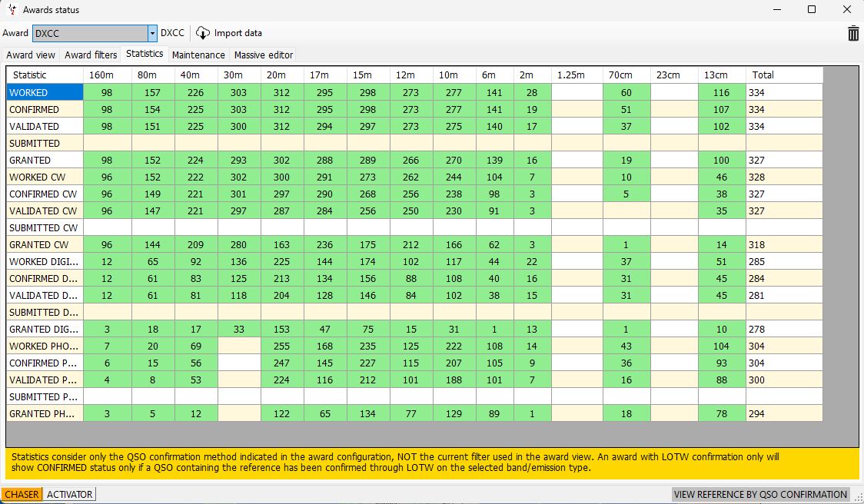The width and height of the screenshot is (864, 504).
Task: Click the Award combo box showing DXCC
Action: click(95, 33)
